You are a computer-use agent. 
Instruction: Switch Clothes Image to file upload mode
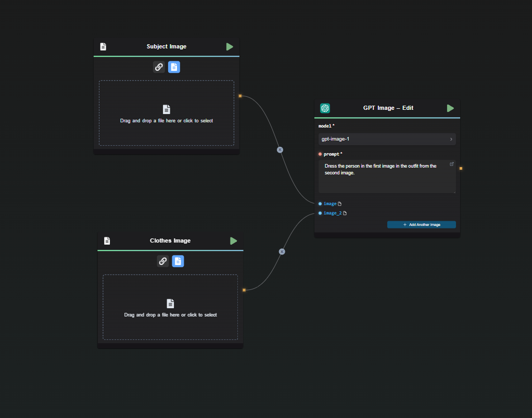(178, 261)
